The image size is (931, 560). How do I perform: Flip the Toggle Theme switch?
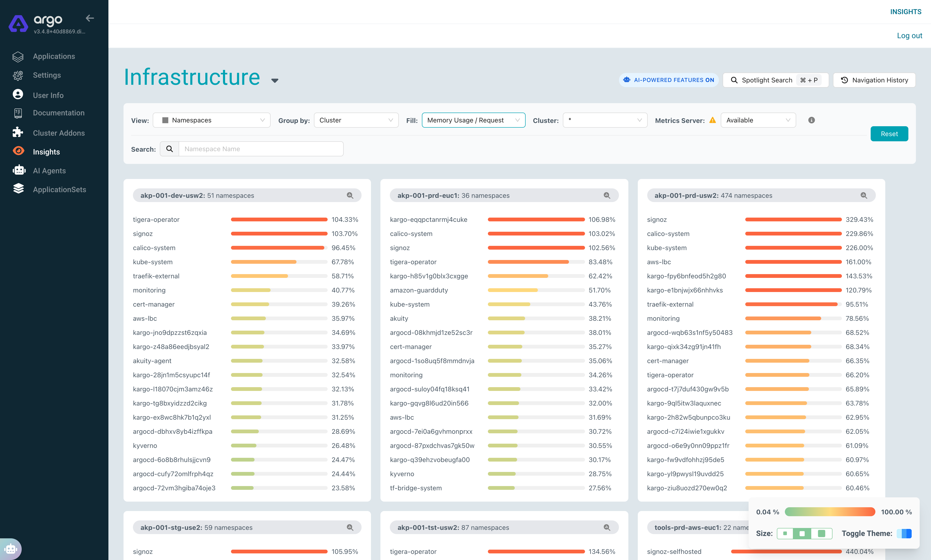pos(904,533)
